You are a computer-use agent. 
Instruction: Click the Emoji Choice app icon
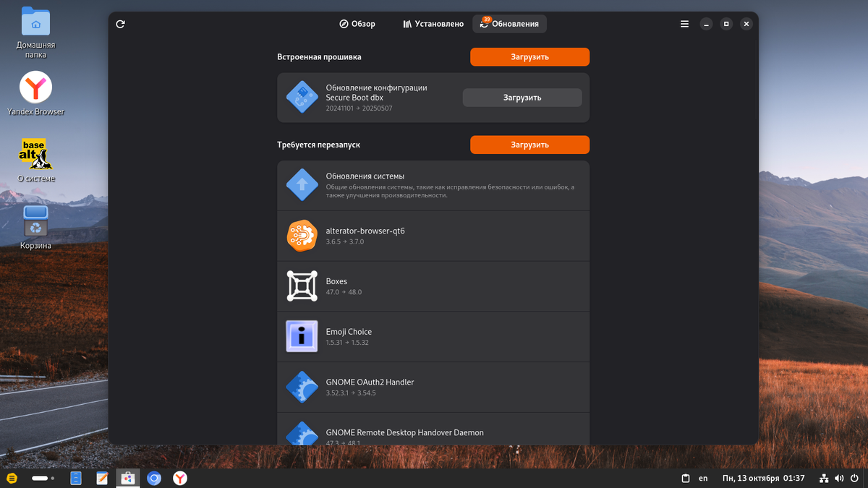click(x=302, y=336)
